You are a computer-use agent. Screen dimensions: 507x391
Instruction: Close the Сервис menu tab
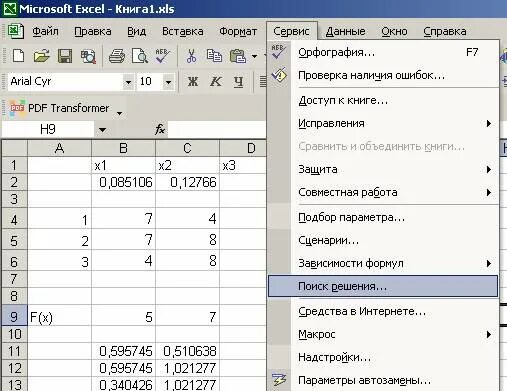pyautogui.click(x=292, y=31)
